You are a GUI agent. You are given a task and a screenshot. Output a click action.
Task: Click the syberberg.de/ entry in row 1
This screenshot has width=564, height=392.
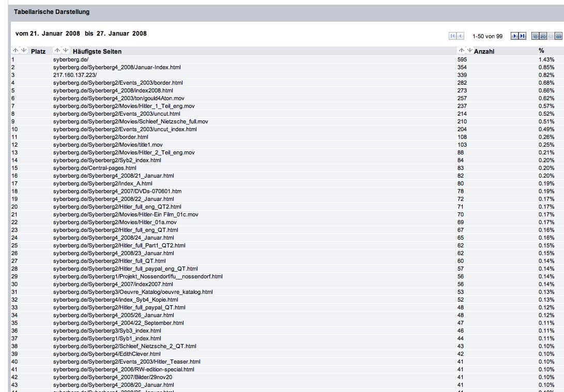click(x=70, y=59)
